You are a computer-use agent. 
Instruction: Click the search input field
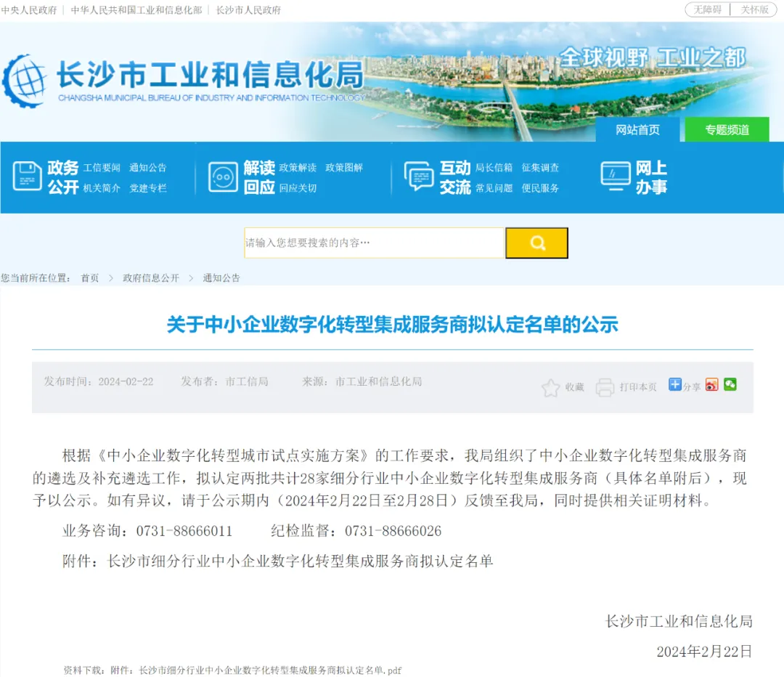[375, 243]
